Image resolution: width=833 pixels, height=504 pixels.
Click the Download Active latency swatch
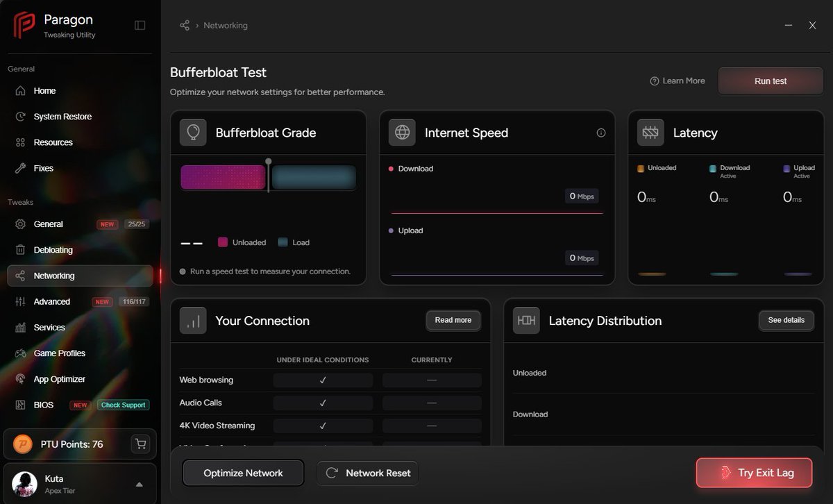[713, 168]
